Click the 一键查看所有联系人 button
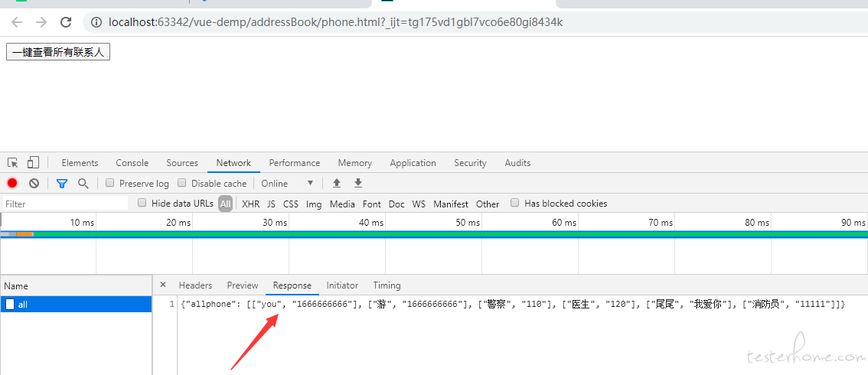The height and width of the screenshot is (375, 868). [58, 53]
